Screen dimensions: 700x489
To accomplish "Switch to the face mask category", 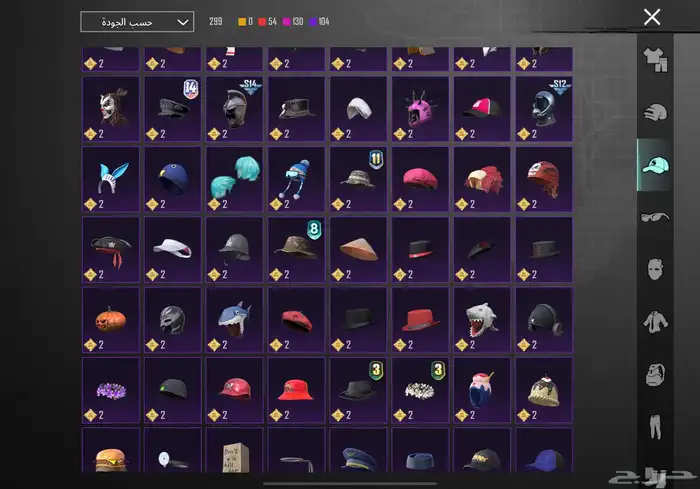I will pyautogui.click(x=656, y=269).
